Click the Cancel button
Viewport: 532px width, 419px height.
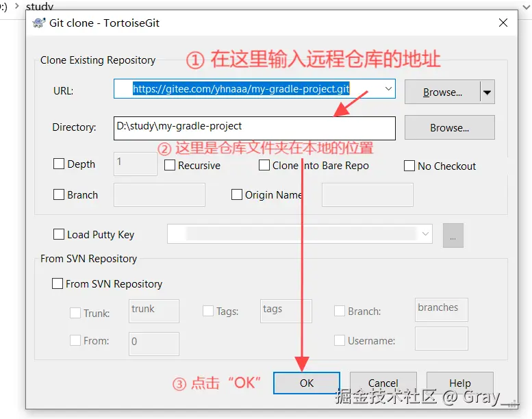pos(383,383)
